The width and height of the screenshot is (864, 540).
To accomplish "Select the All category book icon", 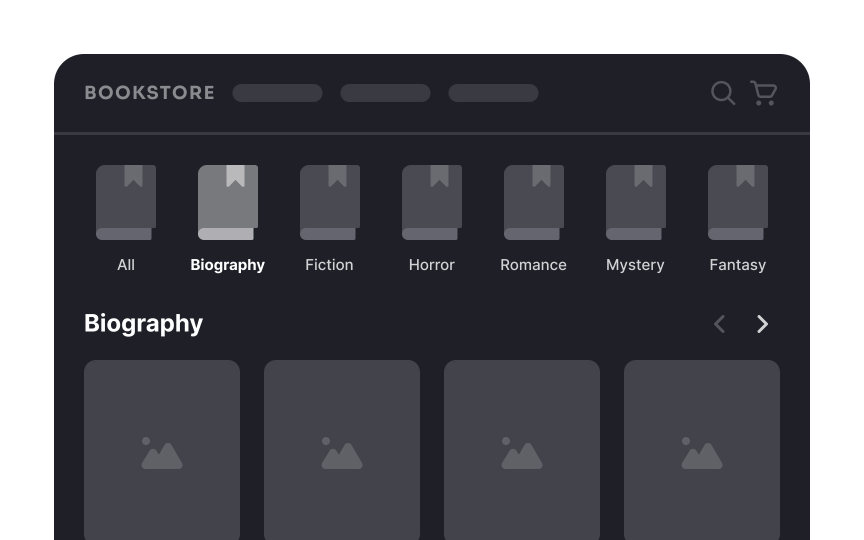I will 126,202.
